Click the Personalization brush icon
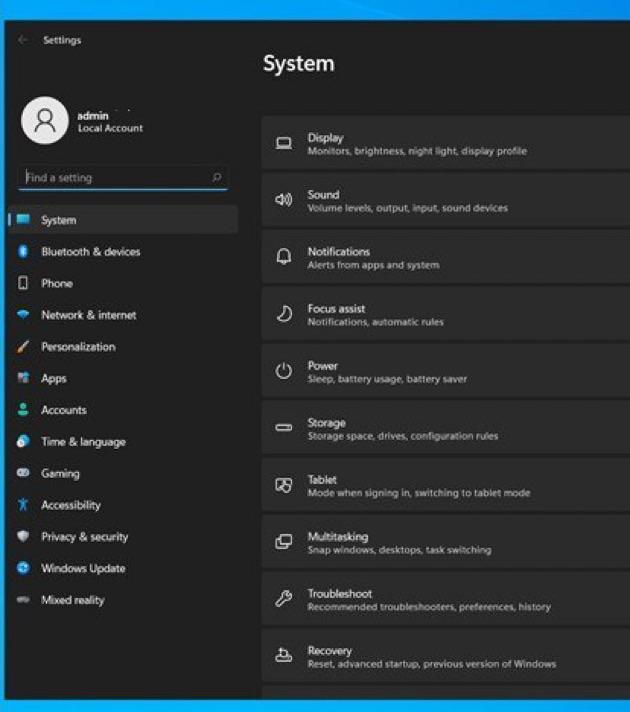This screenshot has width=630, height=712. point(23,346)
